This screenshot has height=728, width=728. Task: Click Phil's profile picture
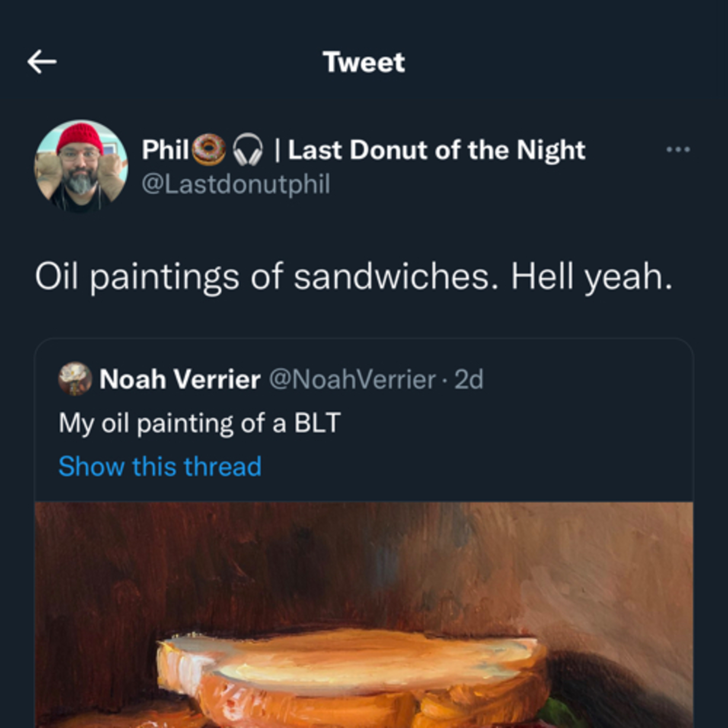click(83, 166)
